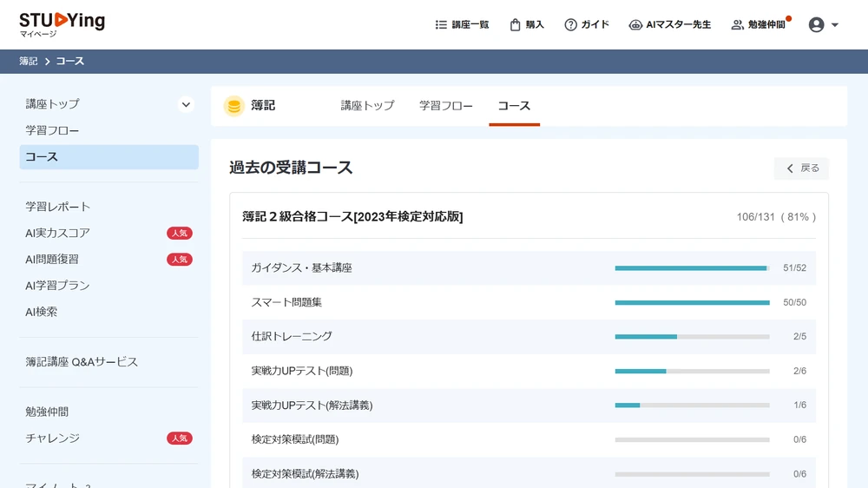Click 実戦力UPテスト(解法講義) progress bar

click(x=692, y=406)
